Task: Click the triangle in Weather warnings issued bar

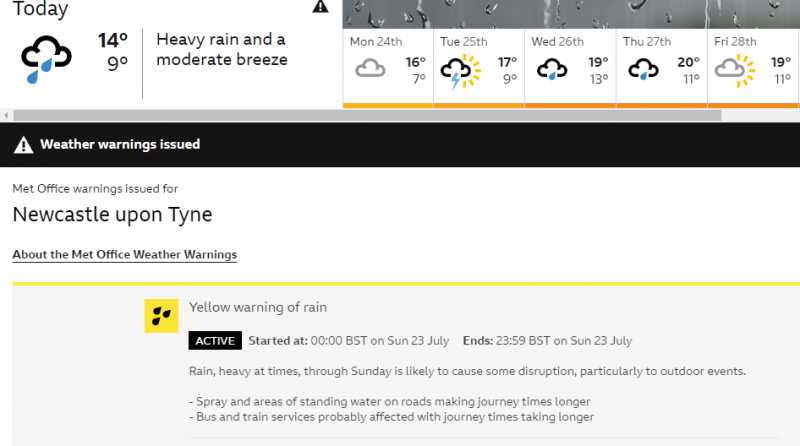Action: tap(23, 145)
